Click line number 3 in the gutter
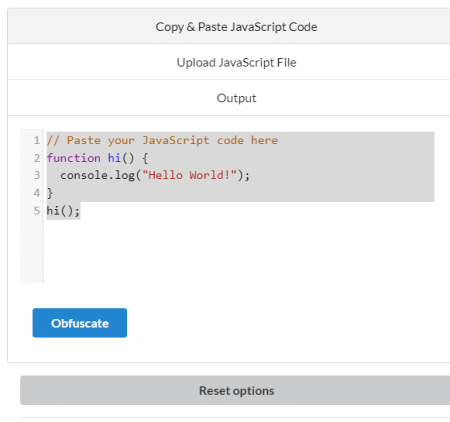This screenshot has width=450, height=422. point(37,175)
